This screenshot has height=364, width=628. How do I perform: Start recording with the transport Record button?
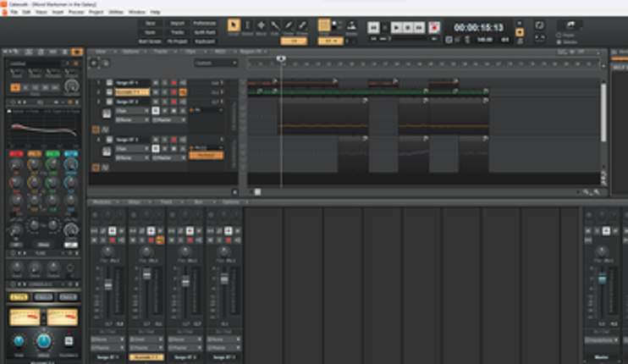point(434,27)
